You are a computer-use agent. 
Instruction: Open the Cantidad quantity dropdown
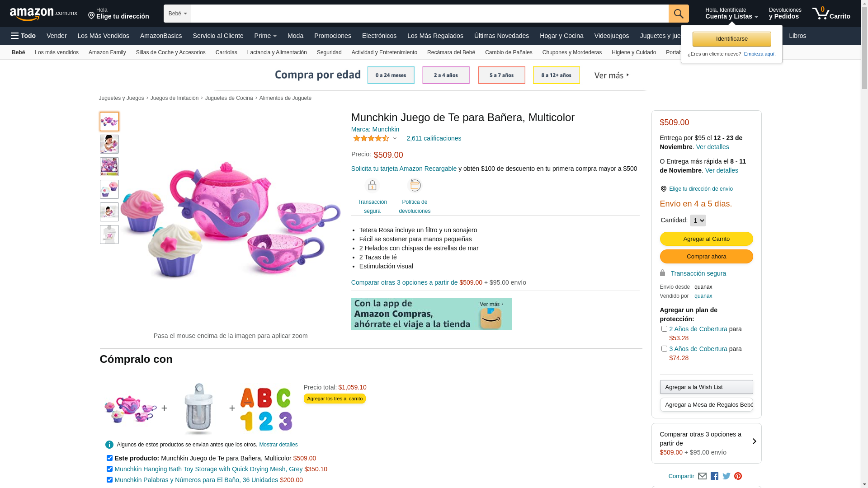click(698, 221)
